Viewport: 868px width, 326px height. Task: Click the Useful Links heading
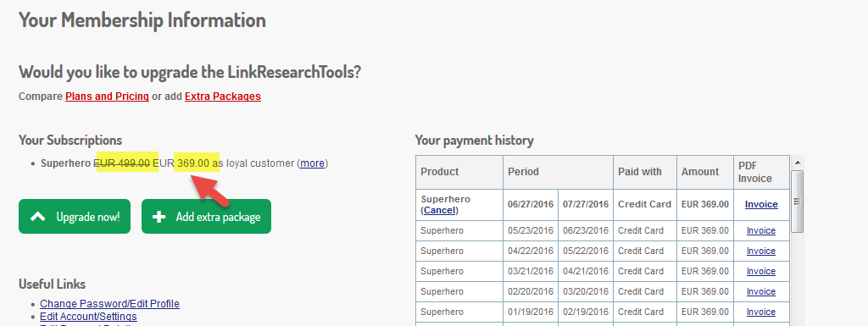pyautogui.click(x=52, y=284)
